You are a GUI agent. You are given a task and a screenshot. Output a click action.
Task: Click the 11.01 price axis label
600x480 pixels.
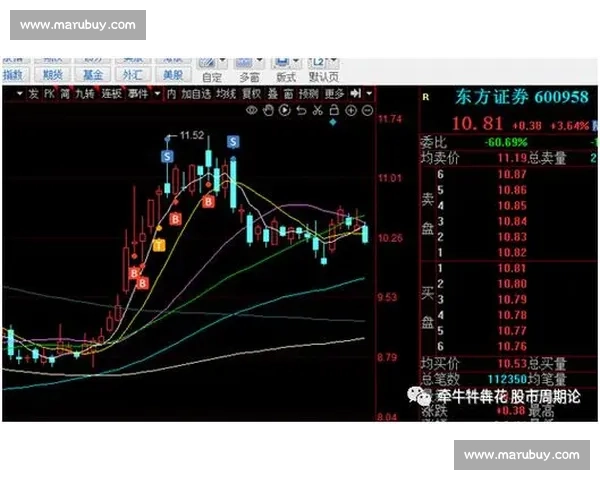pos(390,178)
